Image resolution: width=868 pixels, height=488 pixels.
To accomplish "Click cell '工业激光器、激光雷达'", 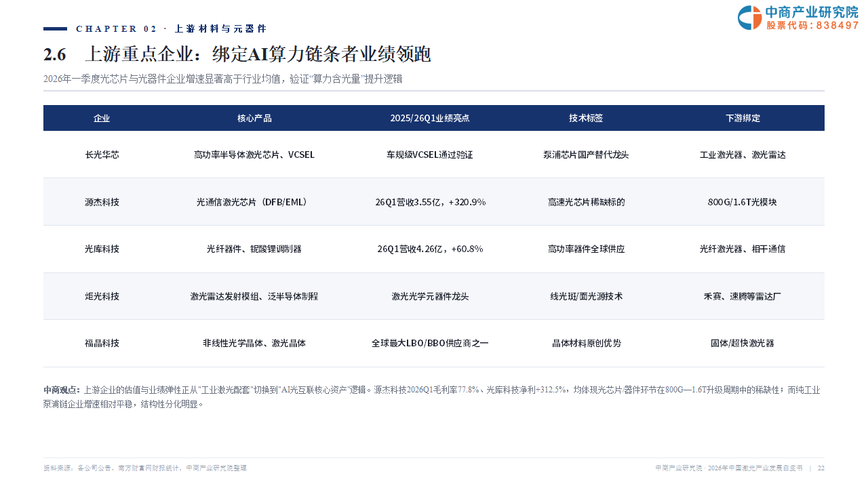I will pos(743,155).
